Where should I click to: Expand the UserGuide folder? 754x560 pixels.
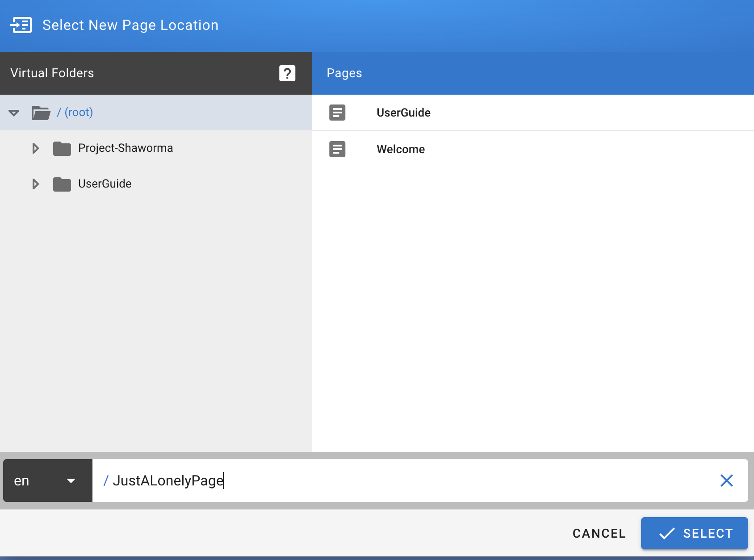(36, 184)
